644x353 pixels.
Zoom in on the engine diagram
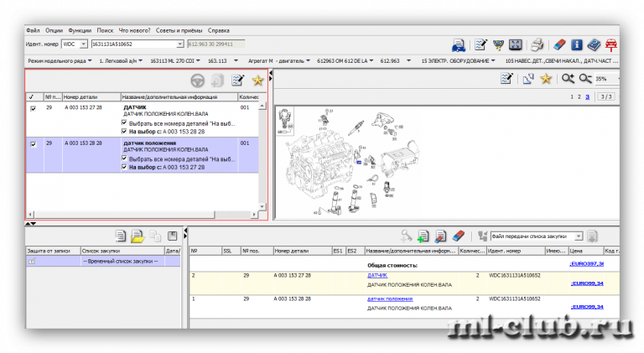coord(568,79)
